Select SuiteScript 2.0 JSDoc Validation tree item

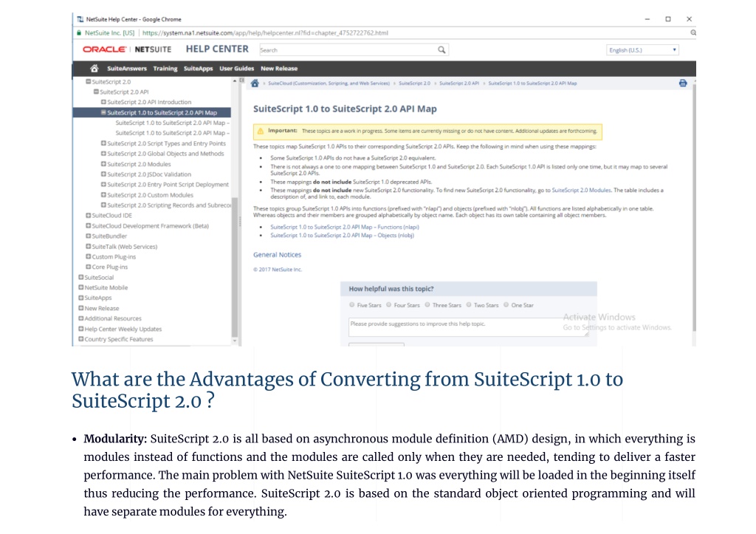pos(149,174)
